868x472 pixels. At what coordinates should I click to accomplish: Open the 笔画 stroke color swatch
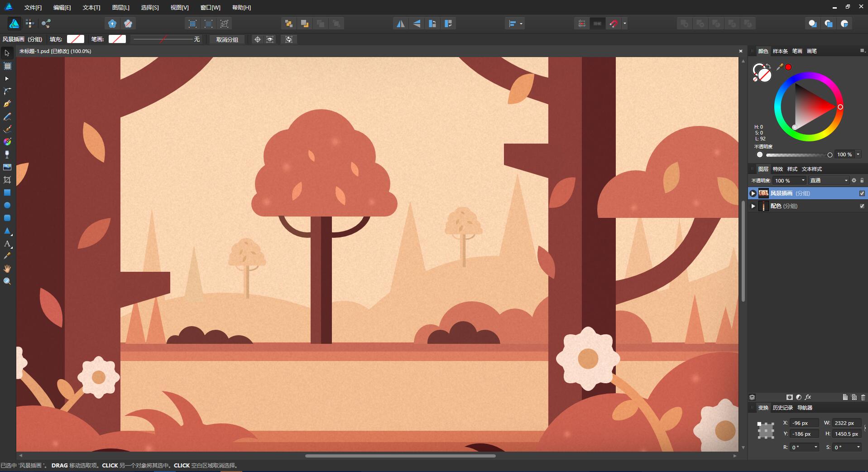click(117, 39)
